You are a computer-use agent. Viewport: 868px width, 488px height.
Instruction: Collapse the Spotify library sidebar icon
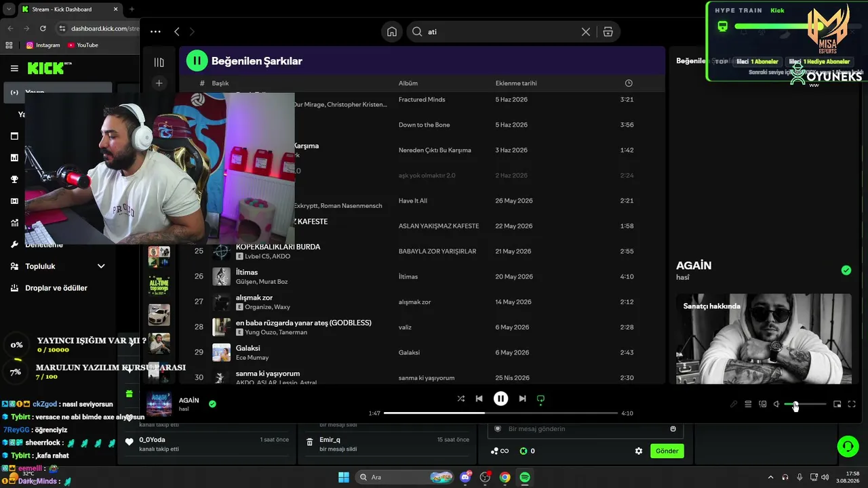(159, 62)
